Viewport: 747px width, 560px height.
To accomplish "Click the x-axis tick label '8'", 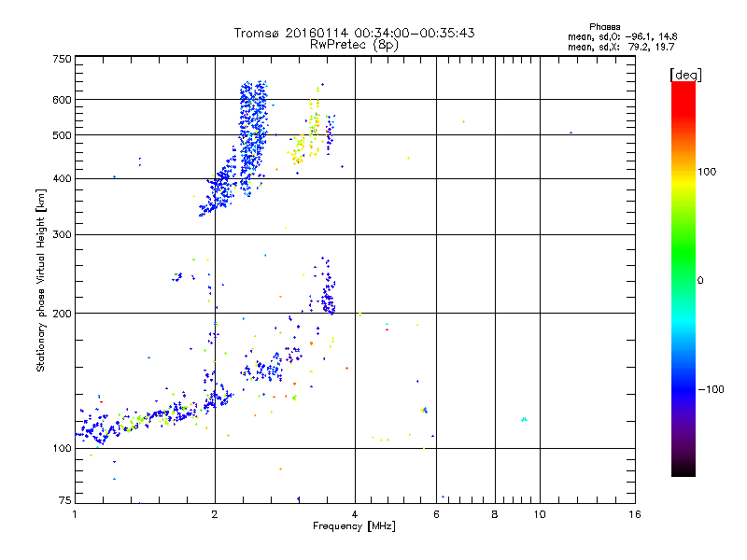I will pyautogui.click(x=495, y=514).
